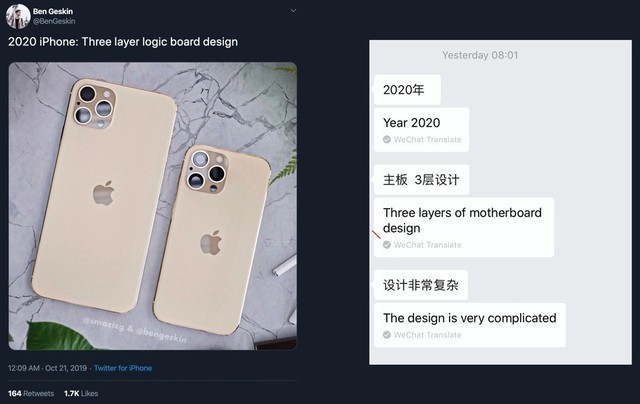Click WeChat Translate checkmark under very complicated
The image size is (640, 404).
(x=387, y=335)
